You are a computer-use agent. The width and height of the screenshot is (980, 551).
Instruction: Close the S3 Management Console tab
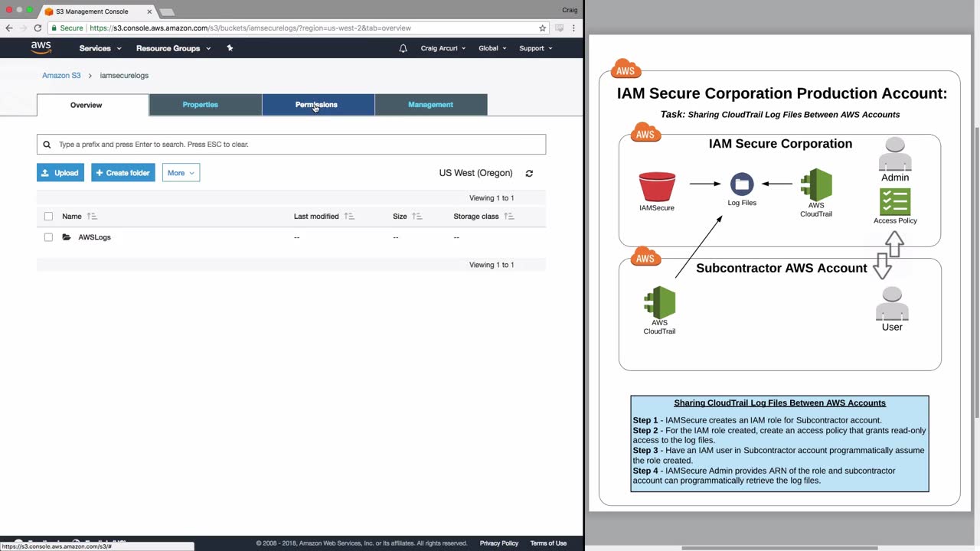(149, 11)
